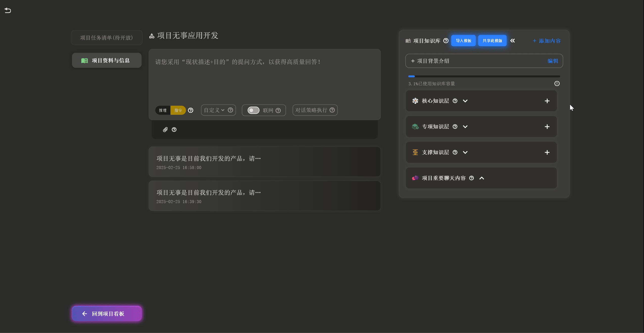The width and height of the screenshot is (644, 333).
Task: Select the 推理 mode option
Action: 163,110
